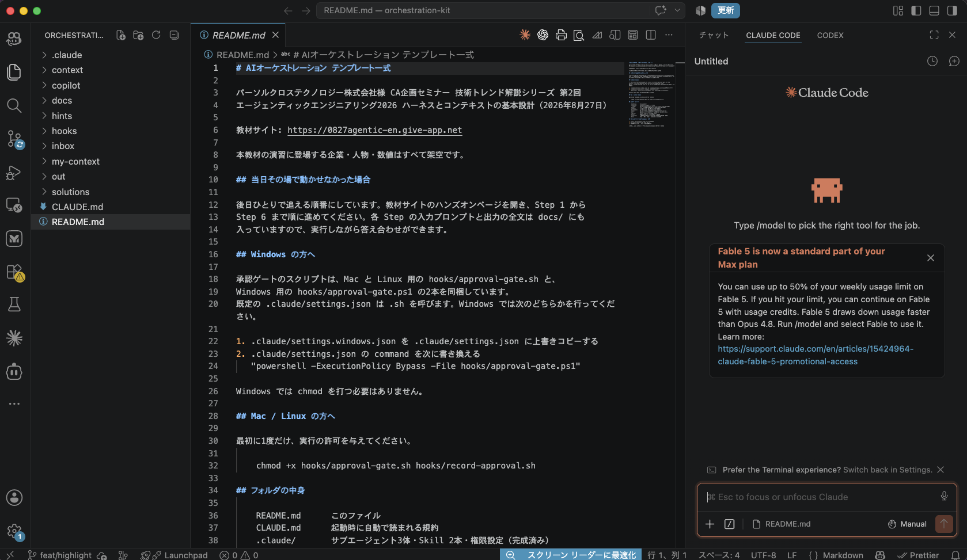Open the 0827agentic-en.give-app.net link
967x560 pixels.
(374, 130)
